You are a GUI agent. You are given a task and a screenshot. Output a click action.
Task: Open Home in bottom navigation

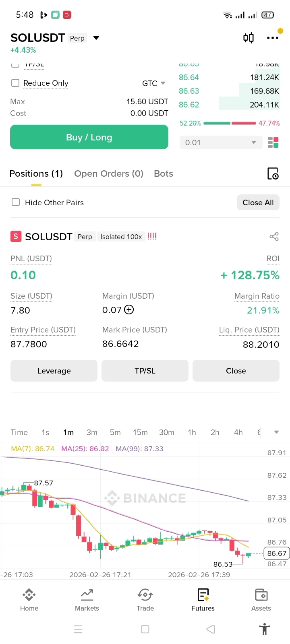(x=29, y=600)
